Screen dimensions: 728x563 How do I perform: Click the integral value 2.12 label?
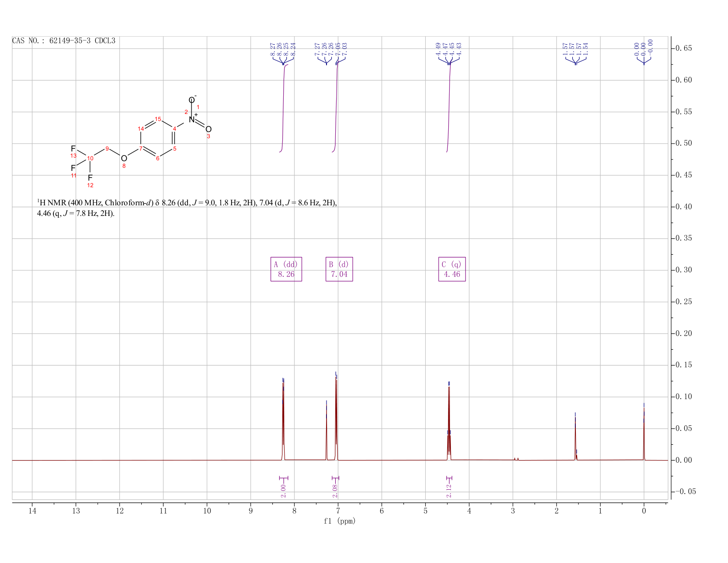click(x=449, y=491)
